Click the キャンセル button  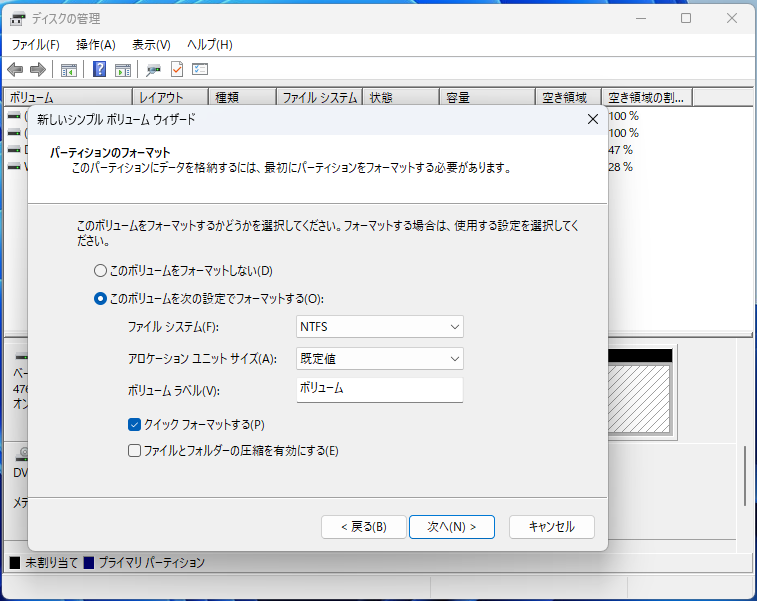pyautogui.click(x=551, y=527)
